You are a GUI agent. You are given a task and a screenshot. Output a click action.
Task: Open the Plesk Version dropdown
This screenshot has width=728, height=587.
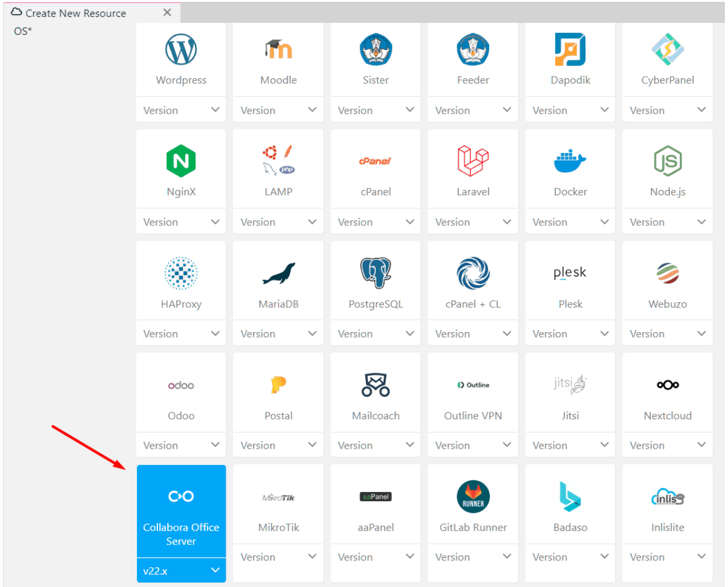[569, 333]
